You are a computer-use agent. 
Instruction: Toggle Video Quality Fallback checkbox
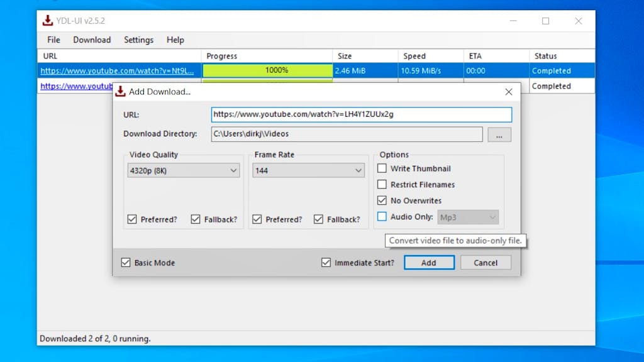(x=196, y=219)
